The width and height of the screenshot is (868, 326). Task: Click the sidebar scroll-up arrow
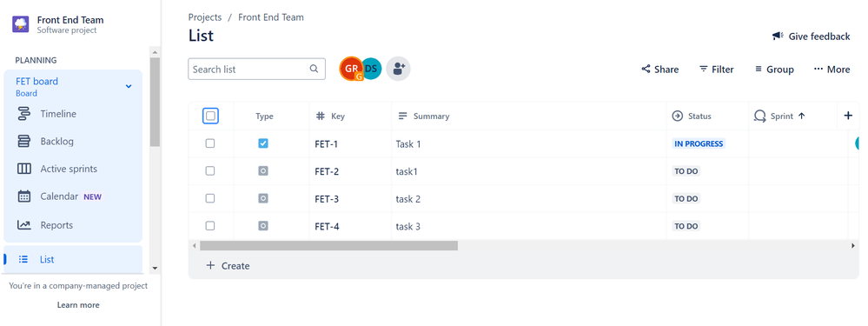click(155, 52)
